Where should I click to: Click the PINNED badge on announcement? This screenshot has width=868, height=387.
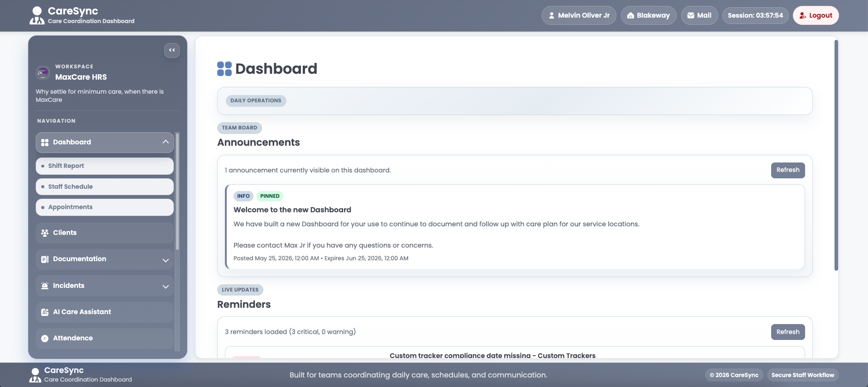(270, 196)
